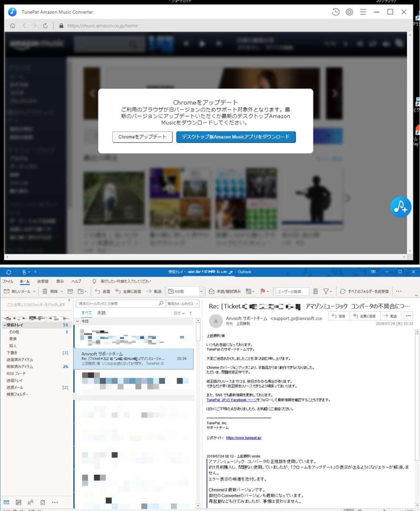
Task: Collapse the folder pane arrow
Action: pyautogui.click(x=69, y=300)
